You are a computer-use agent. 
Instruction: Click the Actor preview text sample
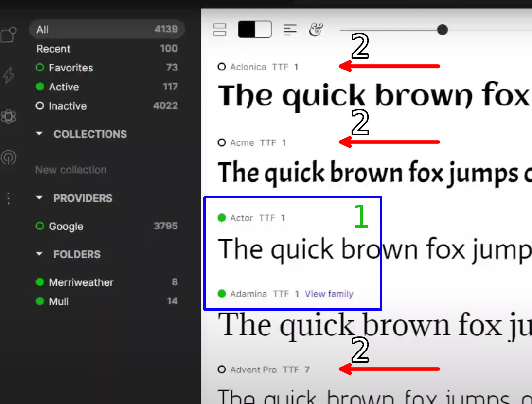coord(374,250)
